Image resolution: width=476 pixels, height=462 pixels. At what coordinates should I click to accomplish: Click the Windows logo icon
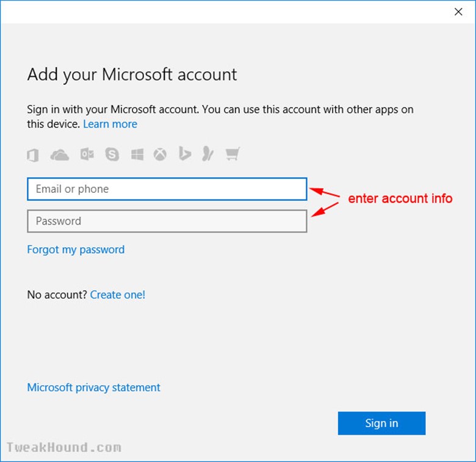[137, 154]
